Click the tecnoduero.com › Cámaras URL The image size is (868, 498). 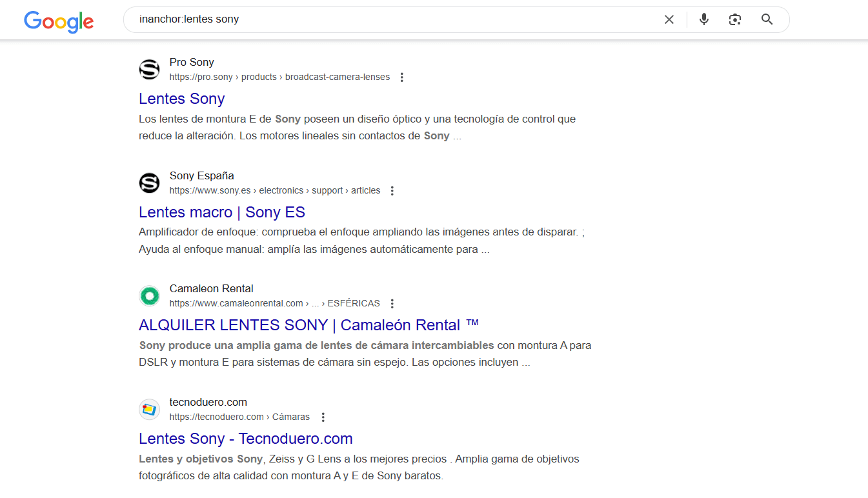click(239, 417)
